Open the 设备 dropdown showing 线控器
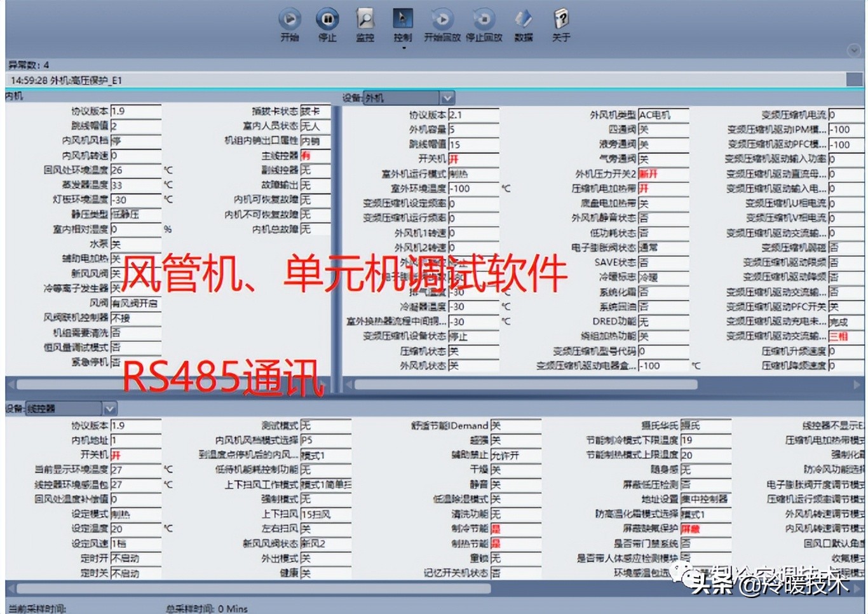The image size is (868, 614). (x=109, y=408)
